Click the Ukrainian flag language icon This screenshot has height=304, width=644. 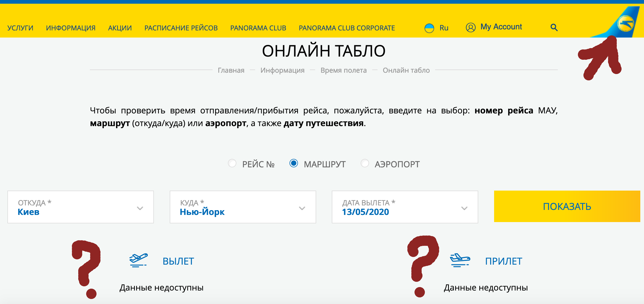click(x=429, y=28)
